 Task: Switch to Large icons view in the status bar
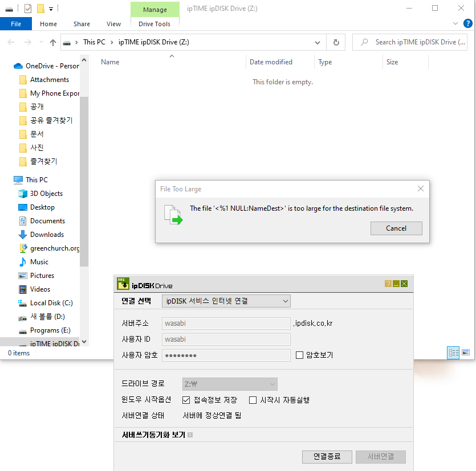pos(466,353)
